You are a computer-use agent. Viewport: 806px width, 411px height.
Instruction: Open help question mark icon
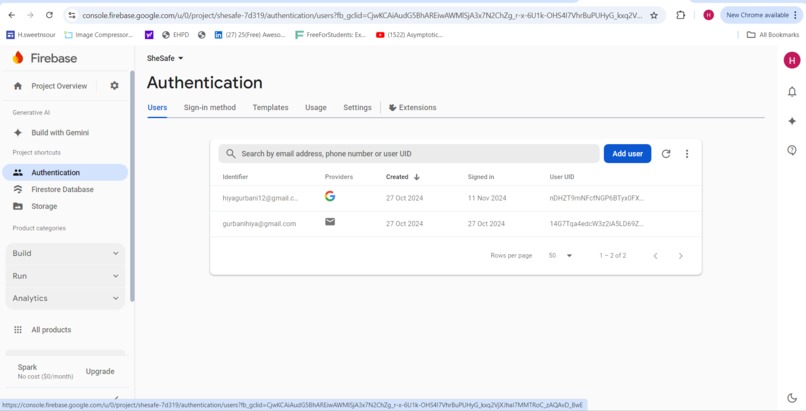click(792, 150)
